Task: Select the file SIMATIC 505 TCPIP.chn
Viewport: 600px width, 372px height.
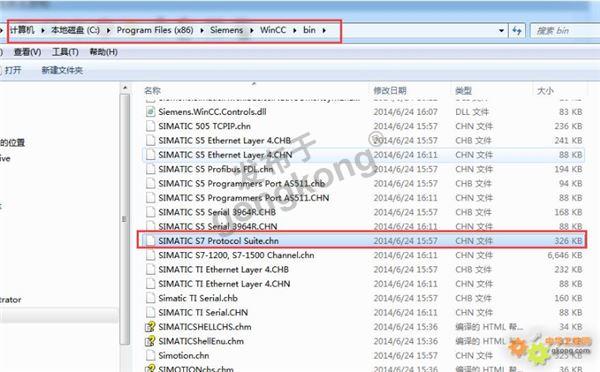Action: click(x=205, y=126)
